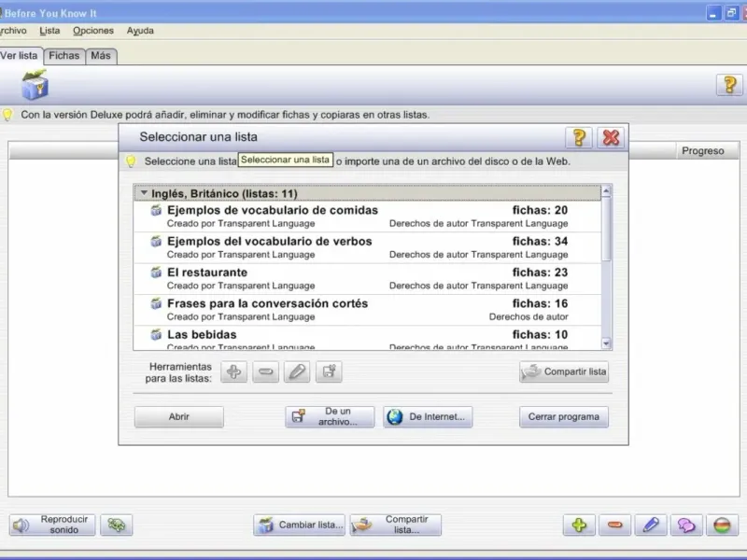Image resolution: width=747 pixels, height=560 pixels.
Task: Click icon beside Frases para la conversación cortés
Action: click(156, 303)
